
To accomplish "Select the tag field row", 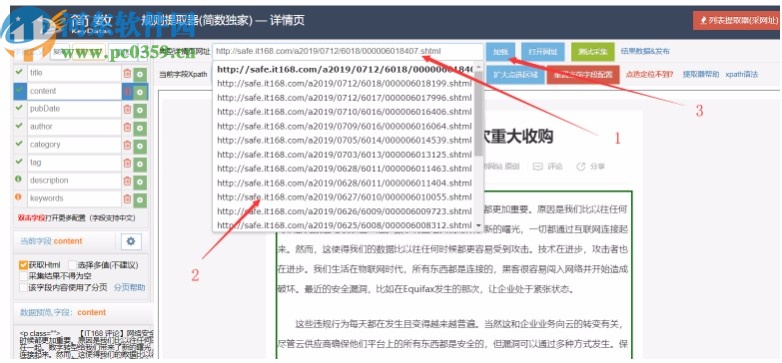I will [74, 163].
